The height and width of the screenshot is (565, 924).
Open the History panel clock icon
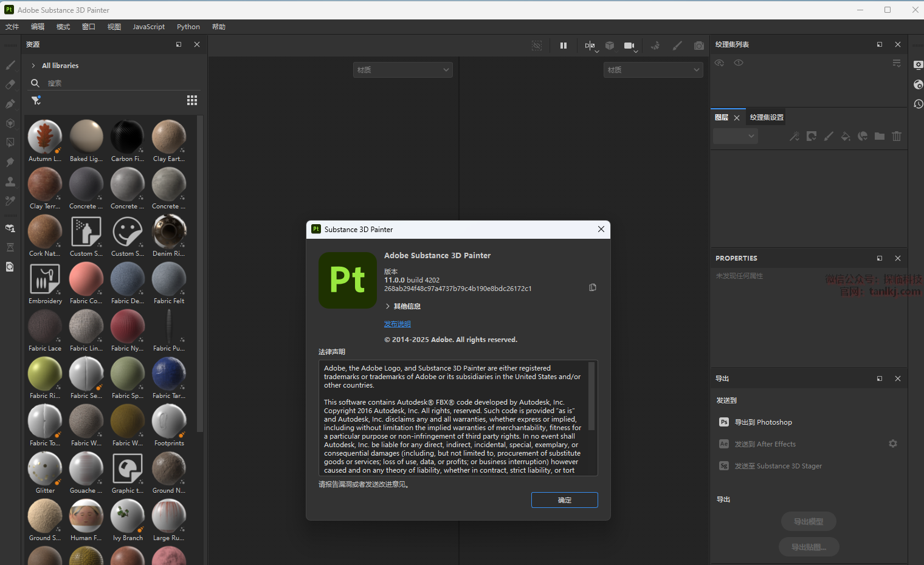click(918, 104)
